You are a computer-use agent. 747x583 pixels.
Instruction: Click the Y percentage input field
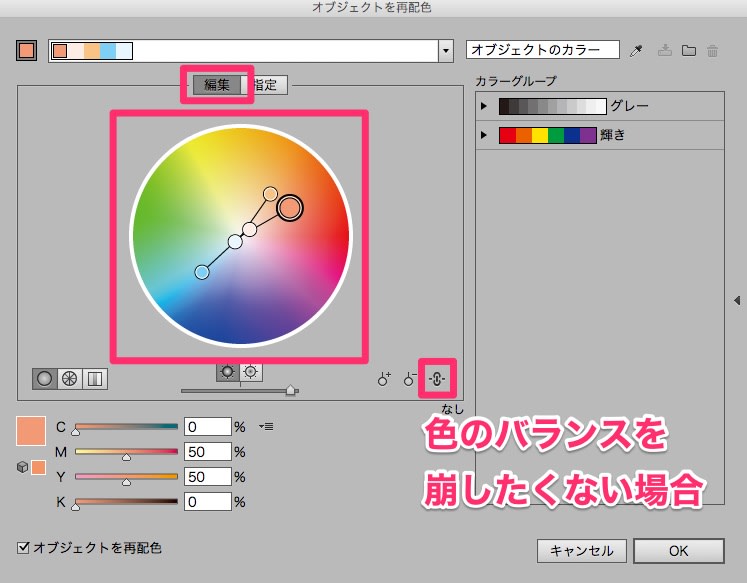[208, 476]
